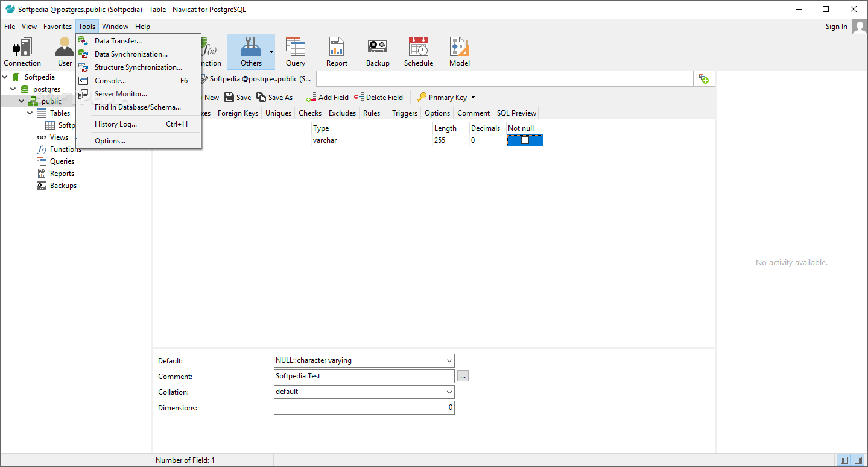Open Options from the Tools menu

[138, 141]
